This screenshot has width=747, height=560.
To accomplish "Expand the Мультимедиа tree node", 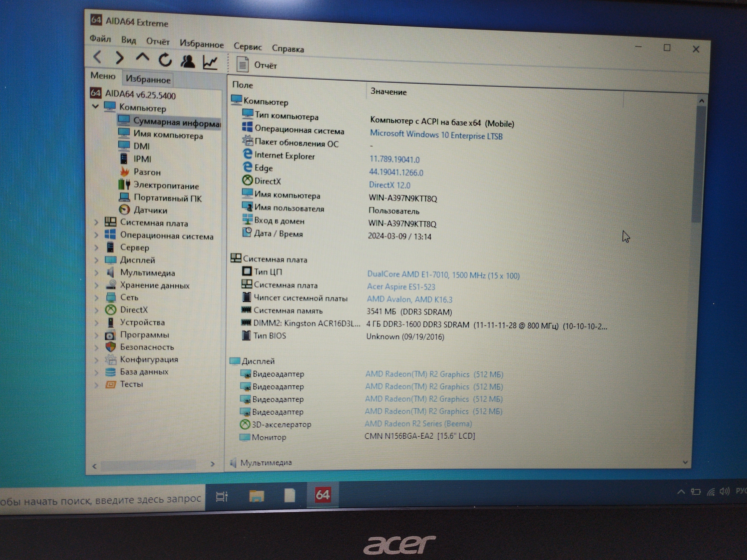I will [x=96, y=273].
